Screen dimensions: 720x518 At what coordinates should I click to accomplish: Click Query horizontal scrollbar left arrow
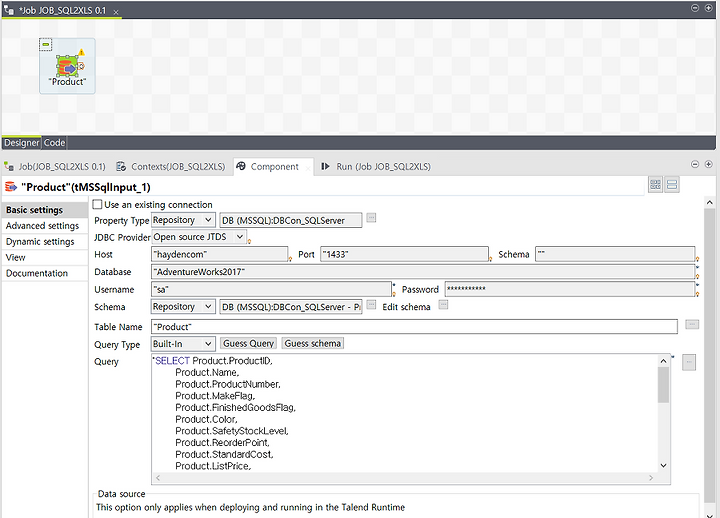point(158,478)
